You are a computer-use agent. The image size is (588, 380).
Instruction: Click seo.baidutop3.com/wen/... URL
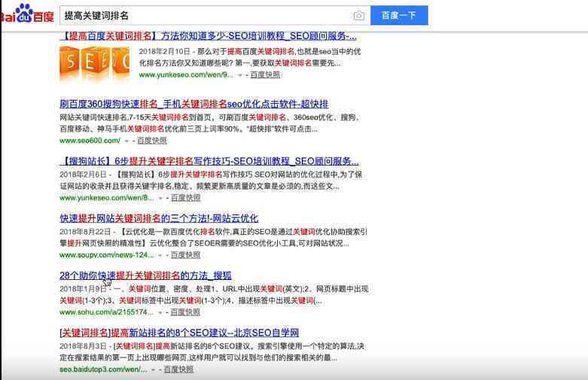coord(103,369)
